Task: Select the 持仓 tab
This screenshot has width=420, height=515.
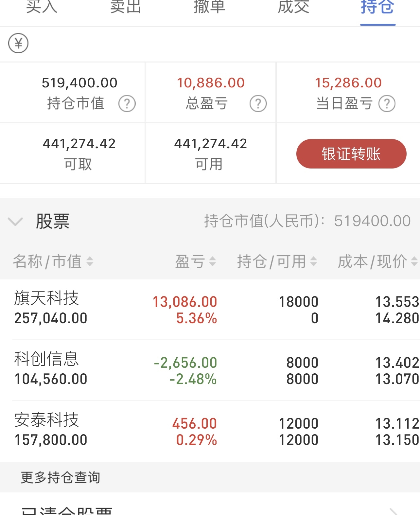Action: click(377, 7)
